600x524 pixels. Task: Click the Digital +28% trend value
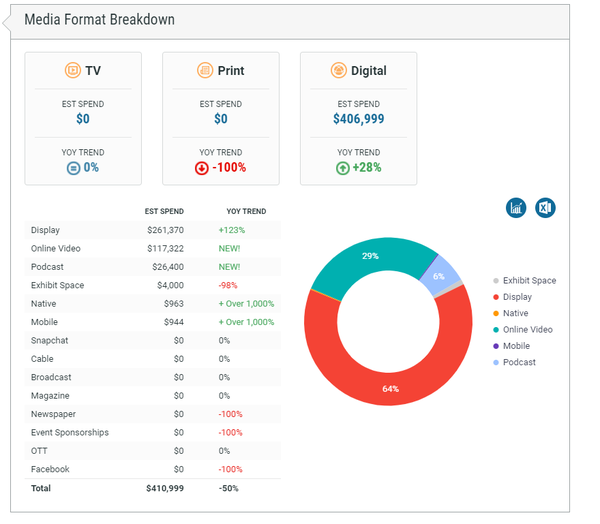coord(367,167)
